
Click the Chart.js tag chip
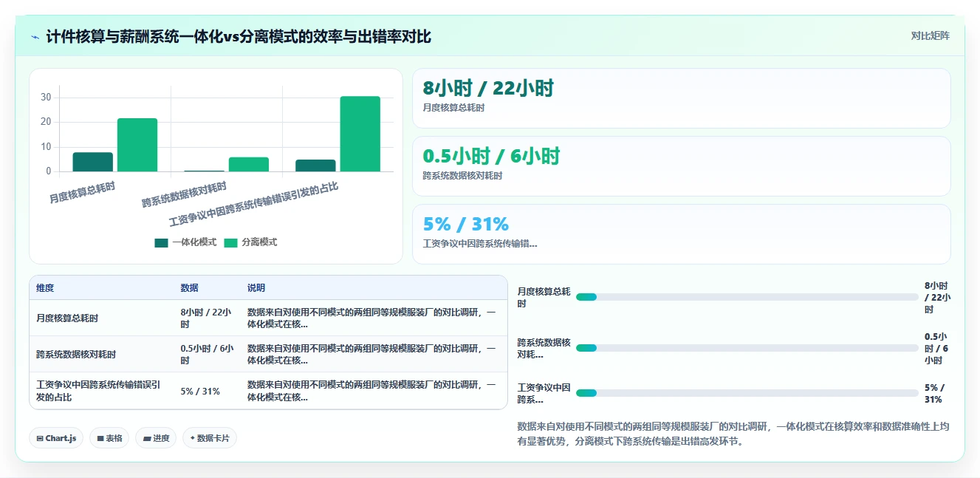(x=56, y=438)
